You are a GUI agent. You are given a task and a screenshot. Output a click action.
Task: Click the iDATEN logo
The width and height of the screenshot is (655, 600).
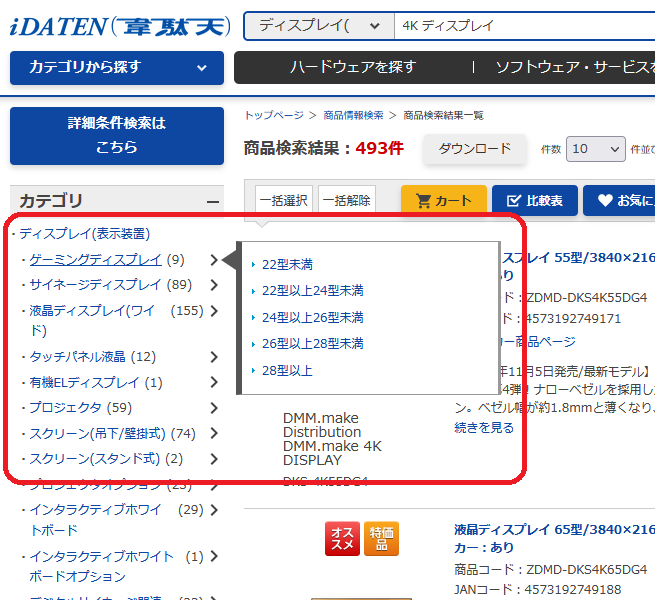pyautogui.click(x=119, y=25)
